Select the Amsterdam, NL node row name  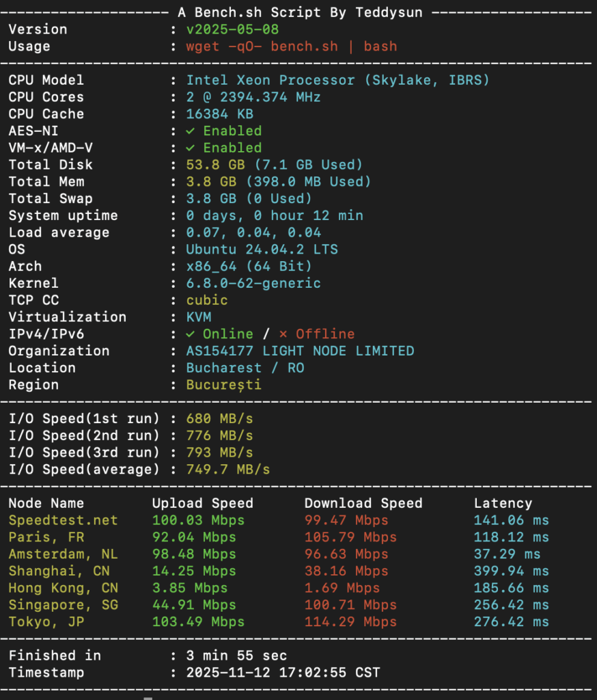[x=63, y=554]
